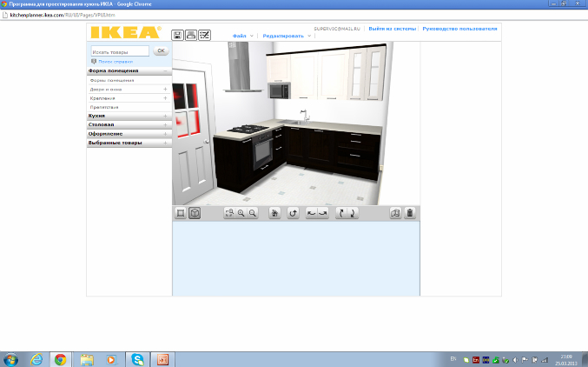
Task: Click the Выйти из системы link
Action: point(392,29)
